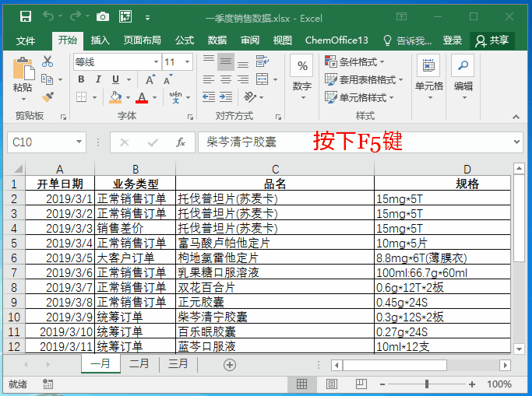The width and height of the screenshot is (532, 396).
Task: Click the Increase Indent icon
Action: tap(226, 97)
